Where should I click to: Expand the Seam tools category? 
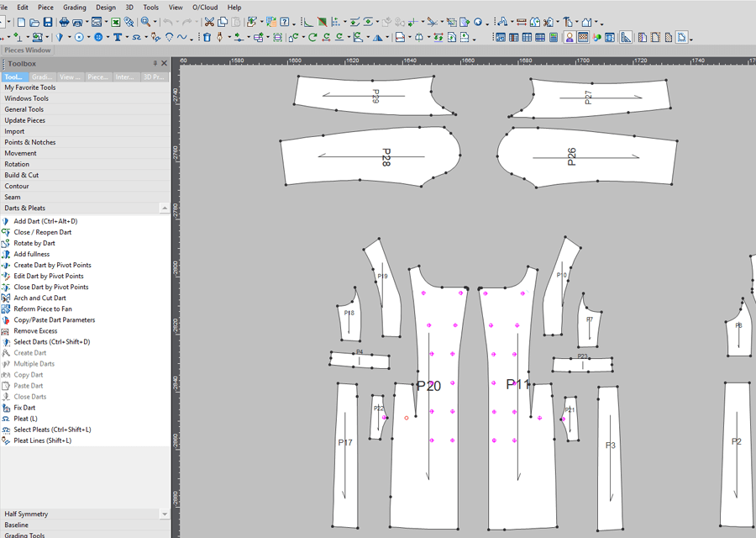(13, 197)
